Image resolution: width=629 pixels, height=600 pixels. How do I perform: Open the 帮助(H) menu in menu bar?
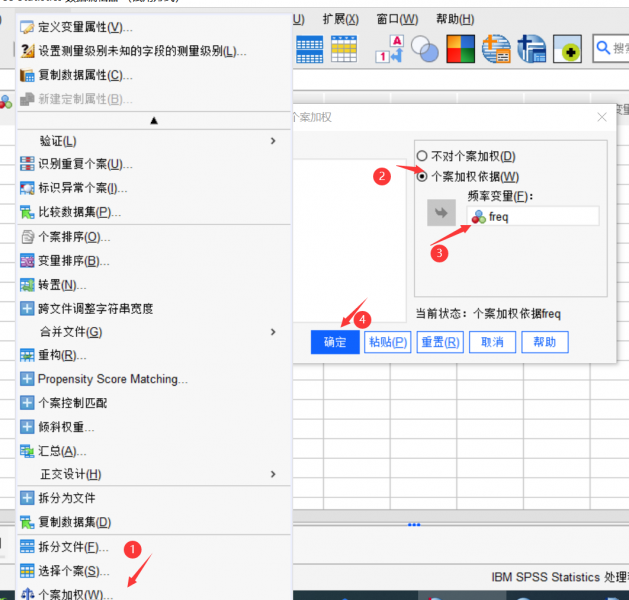click(x=455, y=19)
